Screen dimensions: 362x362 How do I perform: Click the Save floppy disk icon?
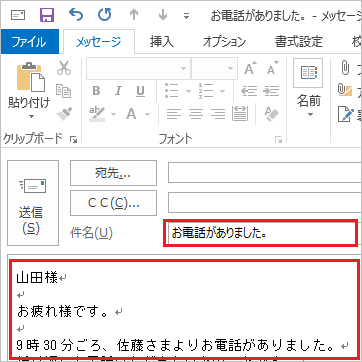coord(47,15)
